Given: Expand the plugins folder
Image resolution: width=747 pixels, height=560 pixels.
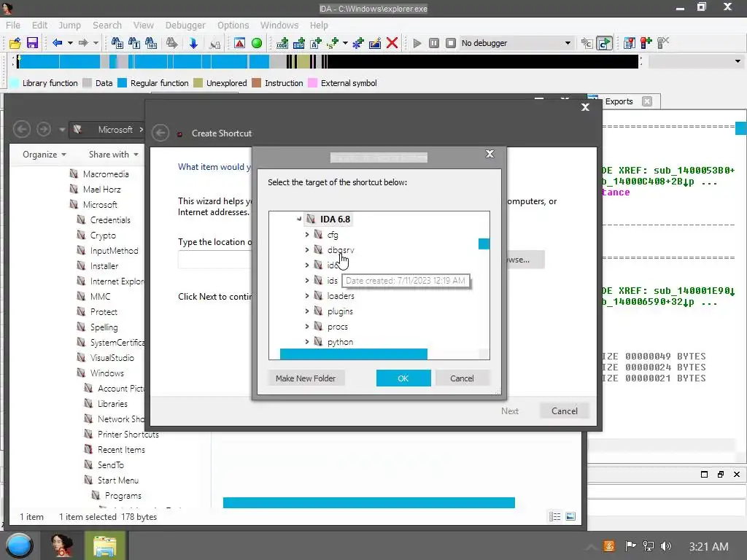Looking at the screenshot, I should (307, 311).
